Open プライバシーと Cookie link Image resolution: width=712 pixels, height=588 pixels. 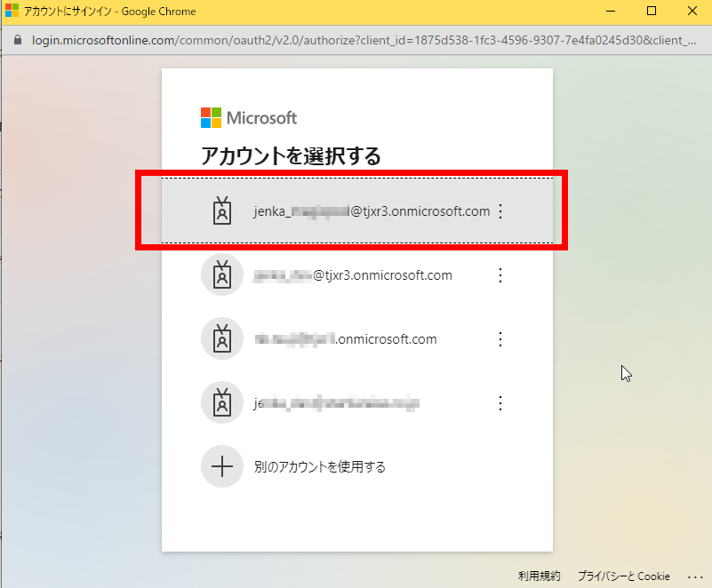(623, 576)
